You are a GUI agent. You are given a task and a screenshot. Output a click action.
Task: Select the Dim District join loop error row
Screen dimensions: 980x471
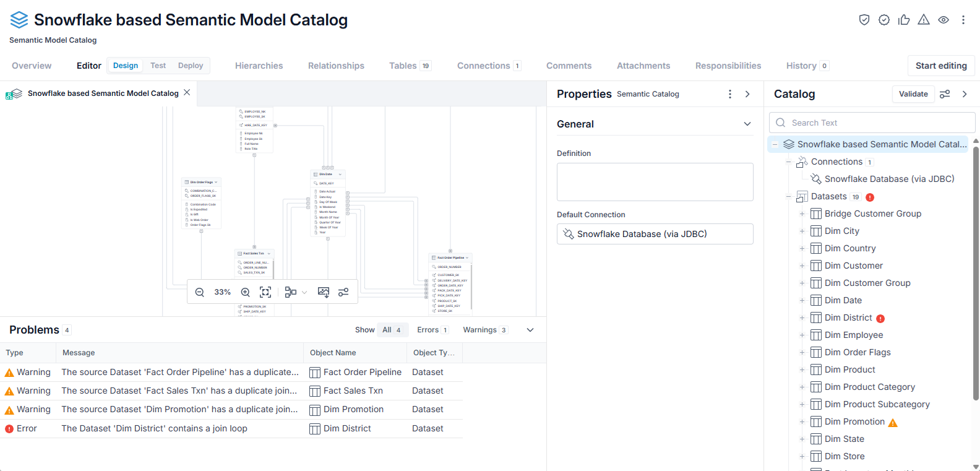pos(231,428)
